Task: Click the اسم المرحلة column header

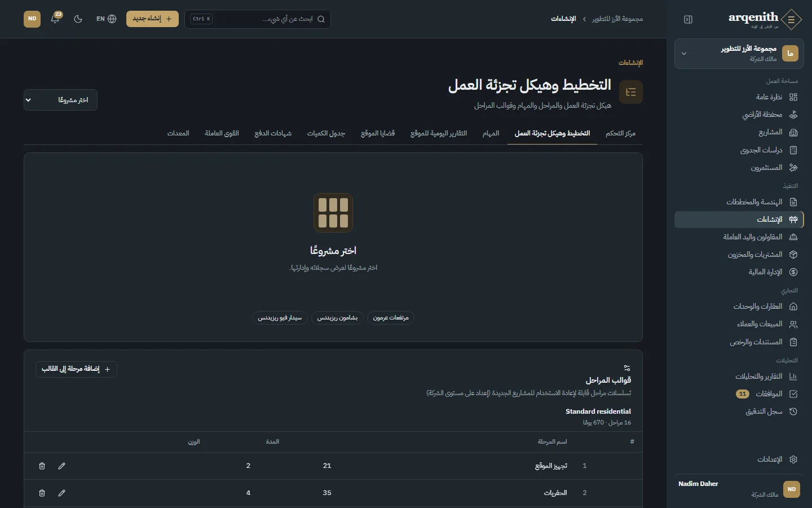Action: (x=552, y=441)
